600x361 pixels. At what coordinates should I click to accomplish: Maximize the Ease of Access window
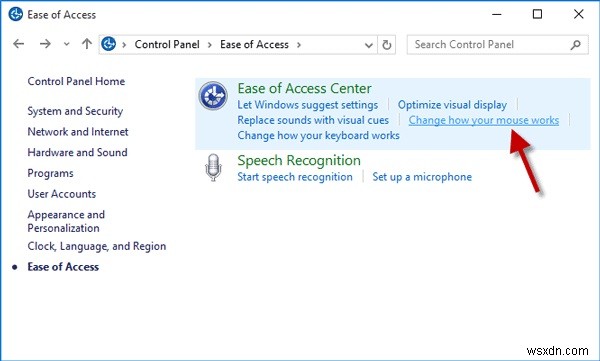click(x=537, y=14)
